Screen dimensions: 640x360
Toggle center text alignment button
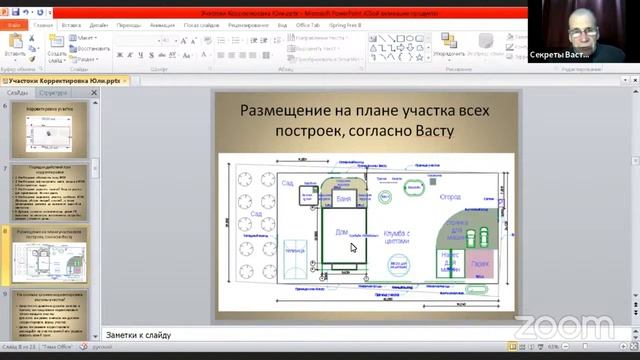click(231, 55)
